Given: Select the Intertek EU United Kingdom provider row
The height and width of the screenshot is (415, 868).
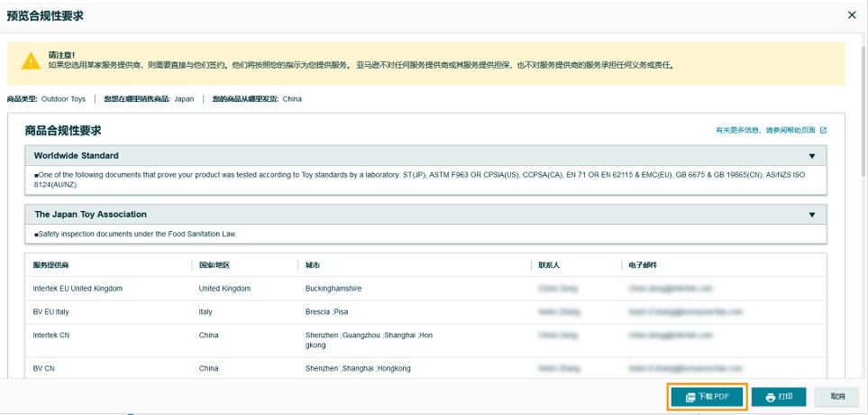Looking at the screenshot, I should point(78,289).
